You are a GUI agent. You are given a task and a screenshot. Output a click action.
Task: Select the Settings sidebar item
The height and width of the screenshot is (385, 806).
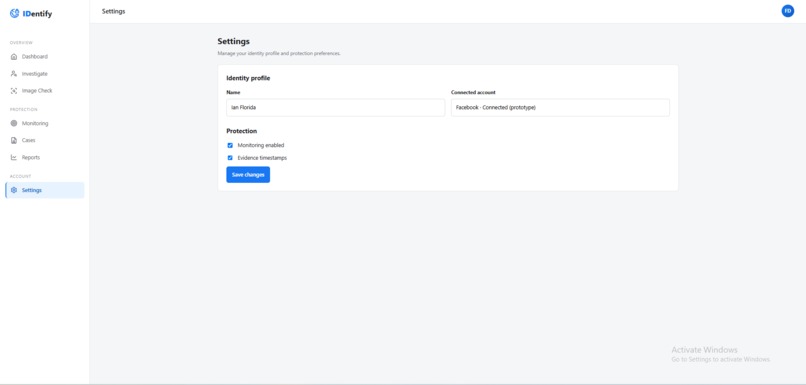pyautogui.click(x=44, y=190)
